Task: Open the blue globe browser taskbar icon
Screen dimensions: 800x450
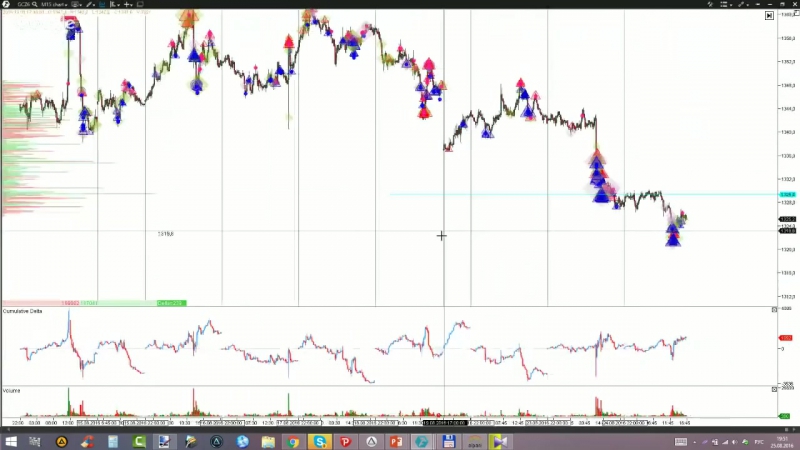Action: 242,441
